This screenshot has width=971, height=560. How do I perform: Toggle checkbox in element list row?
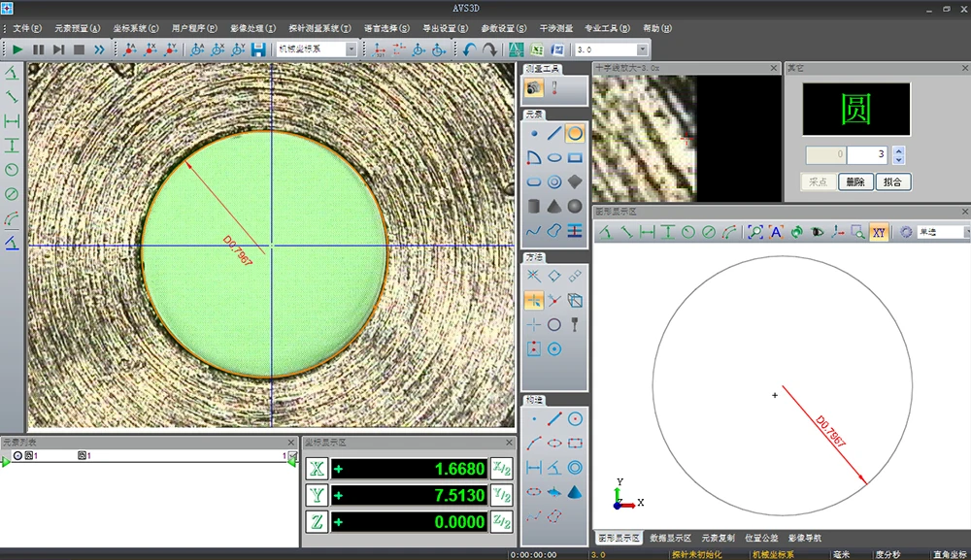tap(292, 455)
